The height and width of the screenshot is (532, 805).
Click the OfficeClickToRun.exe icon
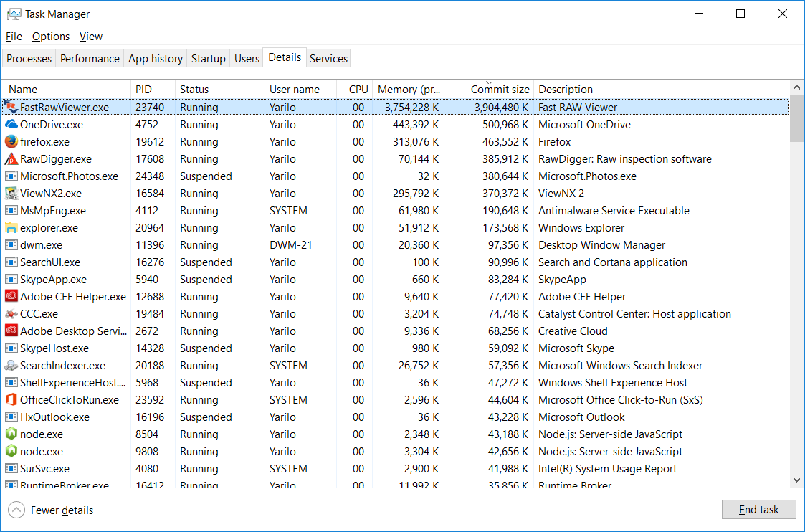coord(11,400)
